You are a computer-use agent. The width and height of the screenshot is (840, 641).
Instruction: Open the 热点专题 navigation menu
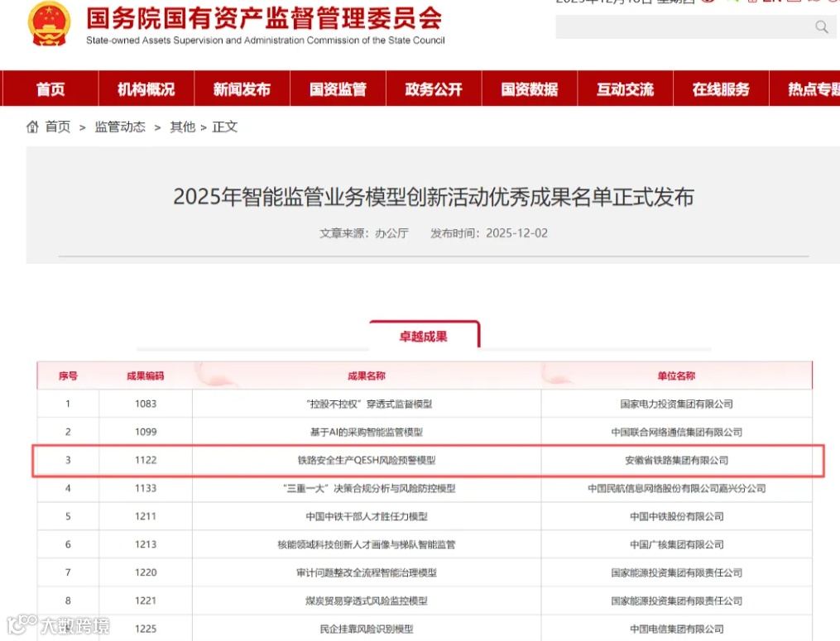[x=804, y=88]
